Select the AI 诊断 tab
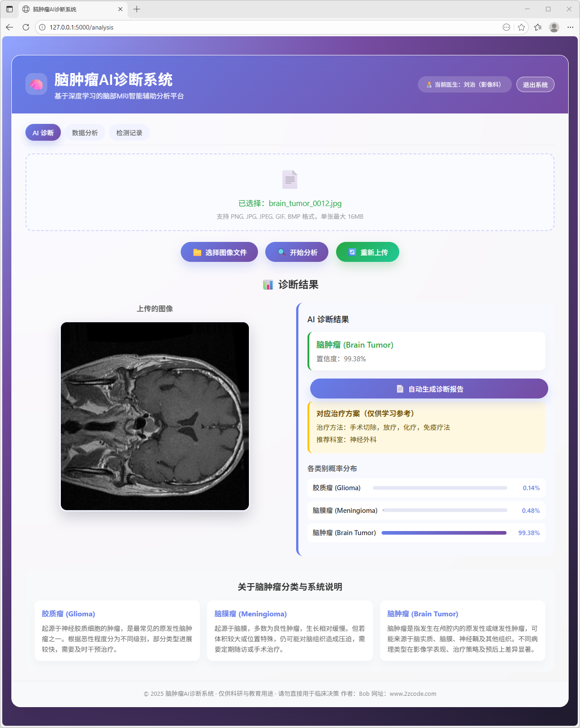Screen dimensions: 580x728 [43, 133]
